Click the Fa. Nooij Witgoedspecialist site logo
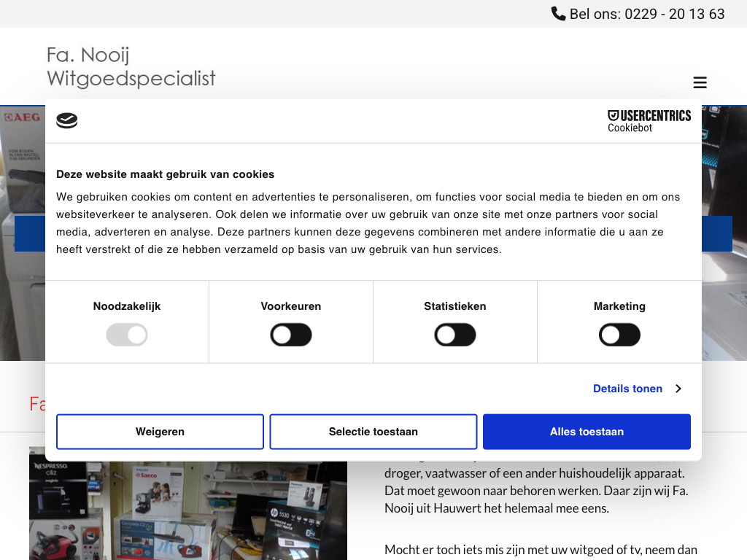Viewport: 747px width, 560px height. click(131, 66)
